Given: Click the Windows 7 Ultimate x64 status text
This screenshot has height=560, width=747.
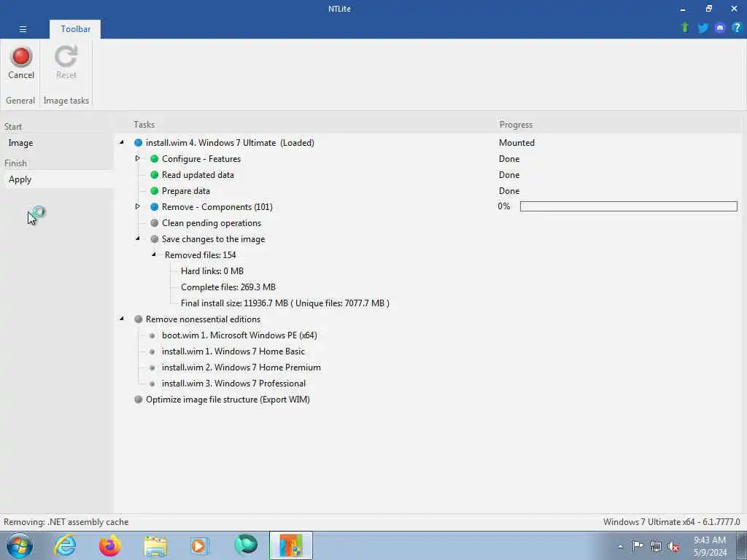Looking at the screenshot, I should pos(671,522).
